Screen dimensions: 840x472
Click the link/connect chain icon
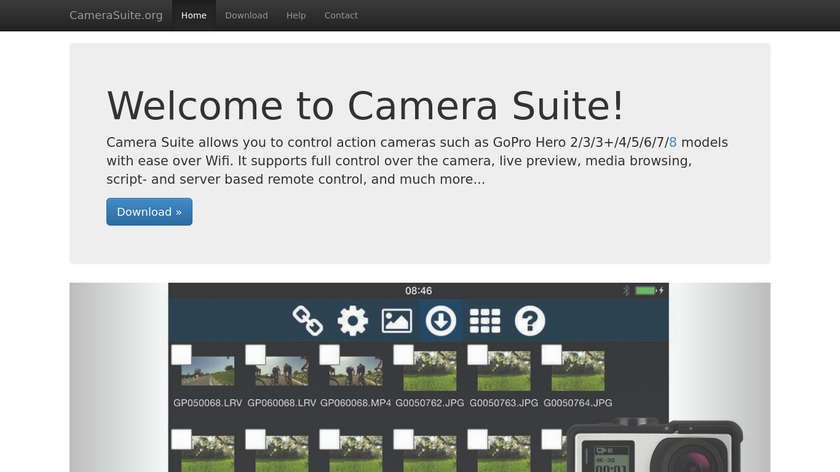307,321
